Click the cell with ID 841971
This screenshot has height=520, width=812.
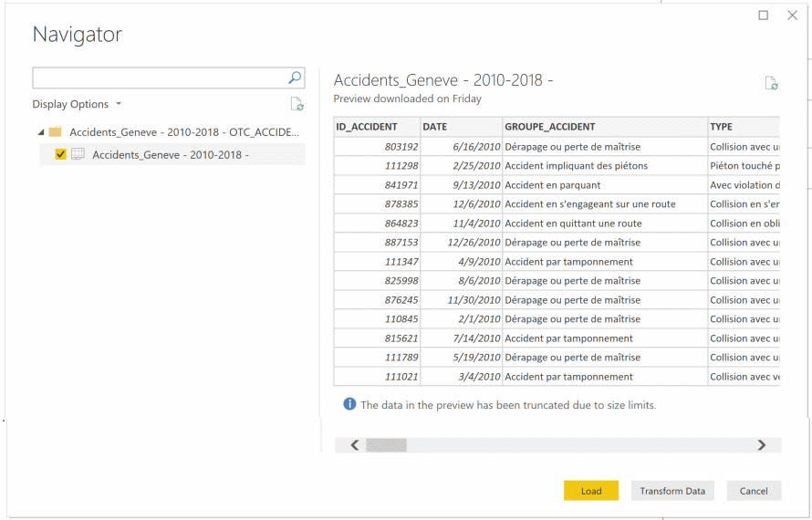point(377,185)
